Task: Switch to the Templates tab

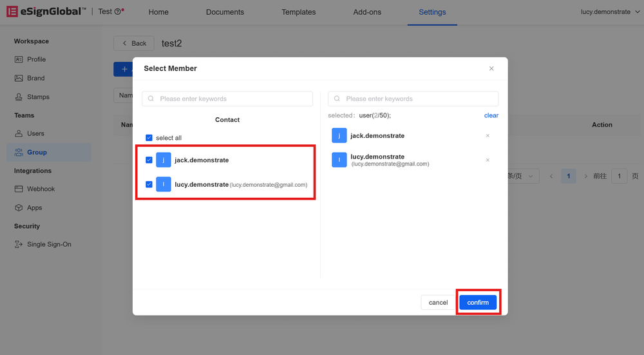Action: tap(298, 12)
